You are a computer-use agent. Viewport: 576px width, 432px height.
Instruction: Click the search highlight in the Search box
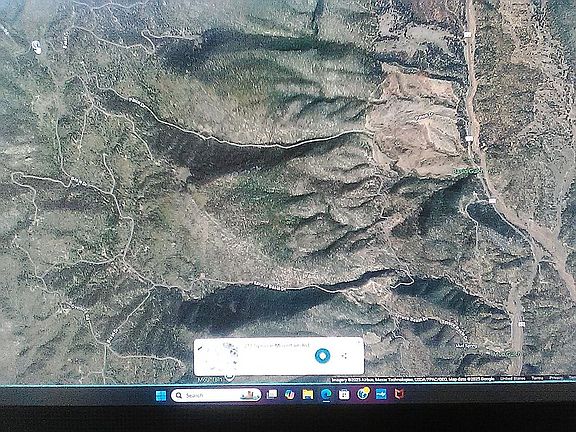pos(250,395)
